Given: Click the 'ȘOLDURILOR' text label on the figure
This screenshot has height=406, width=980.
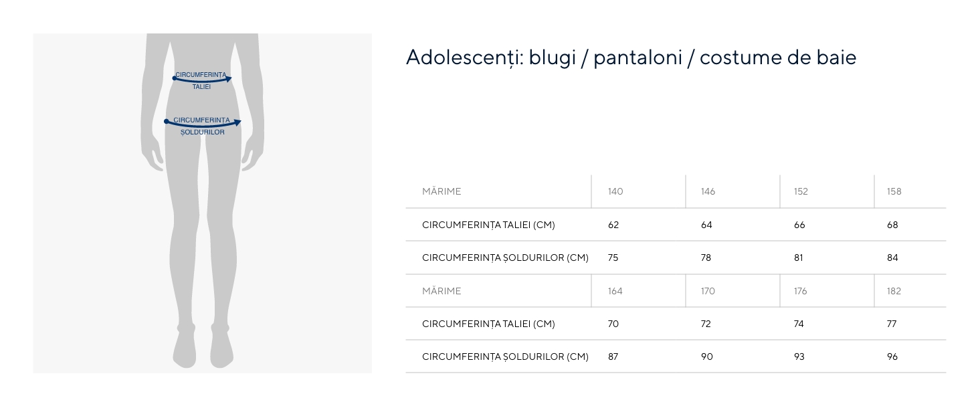Looking at the screenshot, I should tap(203, 132).
